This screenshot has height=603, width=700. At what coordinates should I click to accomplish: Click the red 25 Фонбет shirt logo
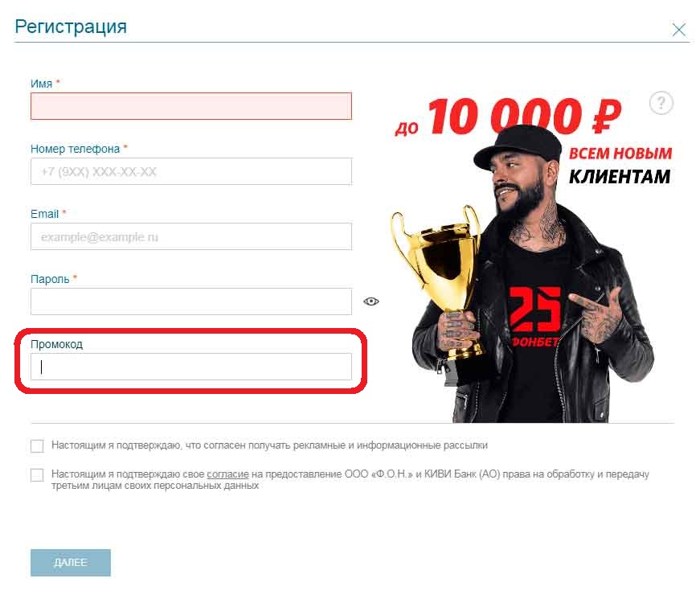click(534, 316)
